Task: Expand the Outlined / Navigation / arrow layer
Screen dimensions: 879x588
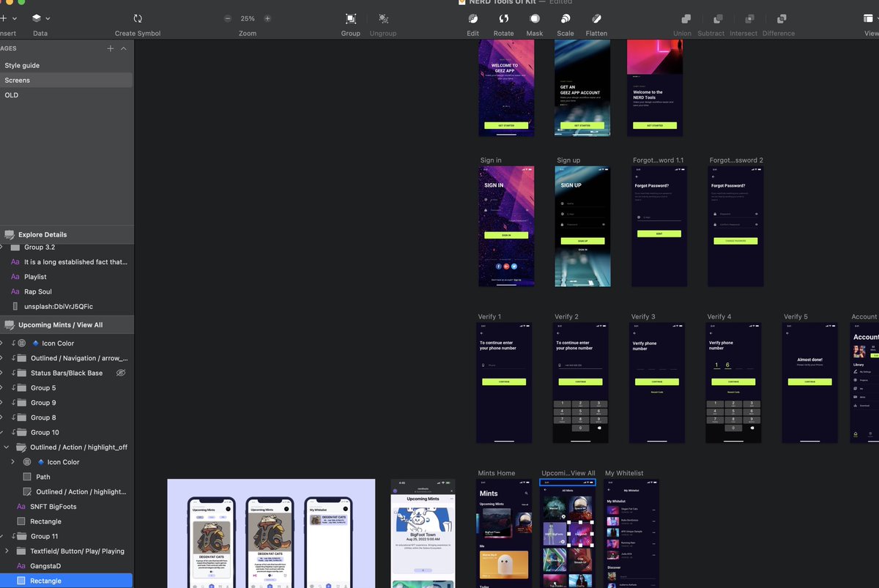Action: pos(1,358)
